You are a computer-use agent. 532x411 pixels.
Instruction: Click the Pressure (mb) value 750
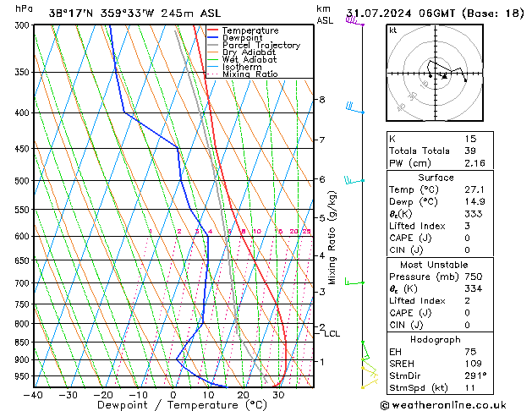click(474, 277)
